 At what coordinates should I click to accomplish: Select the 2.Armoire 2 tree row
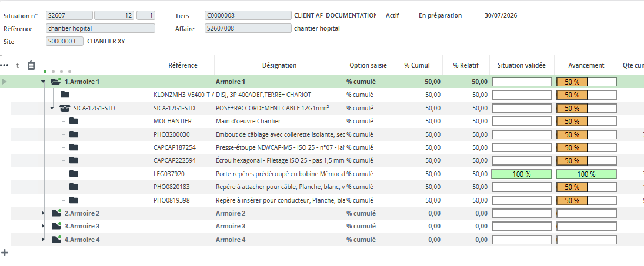[82, 213]
